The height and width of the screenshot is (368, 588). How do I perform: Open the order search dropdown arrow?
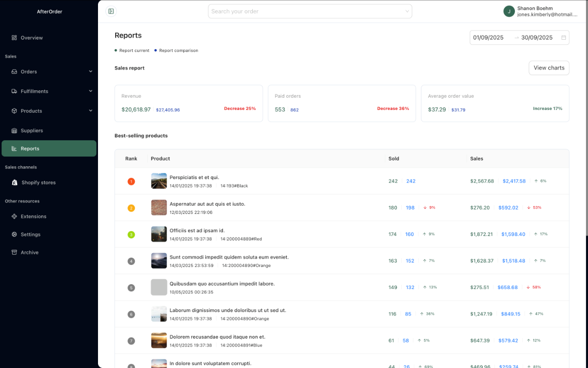(x=407, y=11)
